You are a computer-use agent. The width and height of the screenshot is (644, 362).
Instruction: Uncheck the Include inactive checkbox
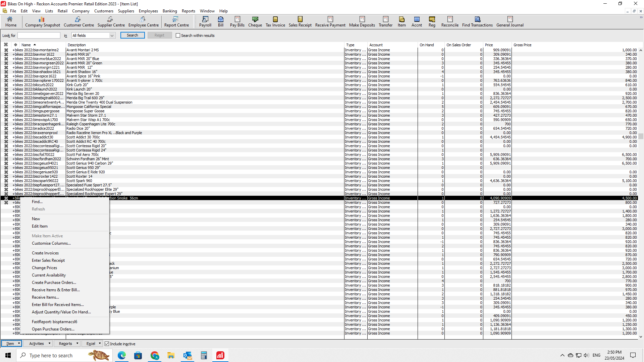coord(107,344)
